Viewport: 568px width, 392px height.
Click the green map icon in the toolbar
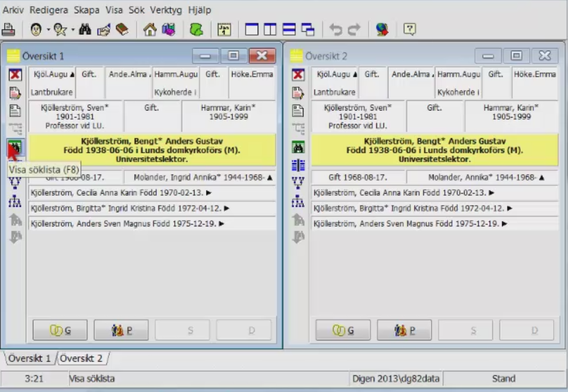coord(196,30)
